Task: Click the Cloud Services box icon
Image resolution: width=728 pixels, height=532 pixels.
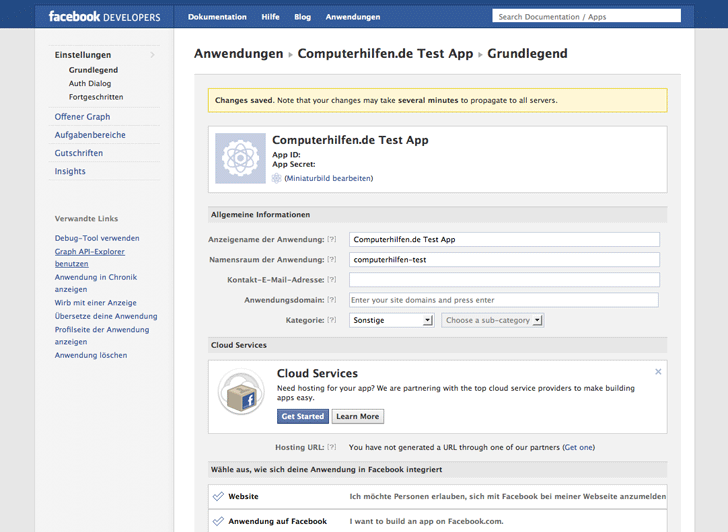Action: click(x=241, y=392)
